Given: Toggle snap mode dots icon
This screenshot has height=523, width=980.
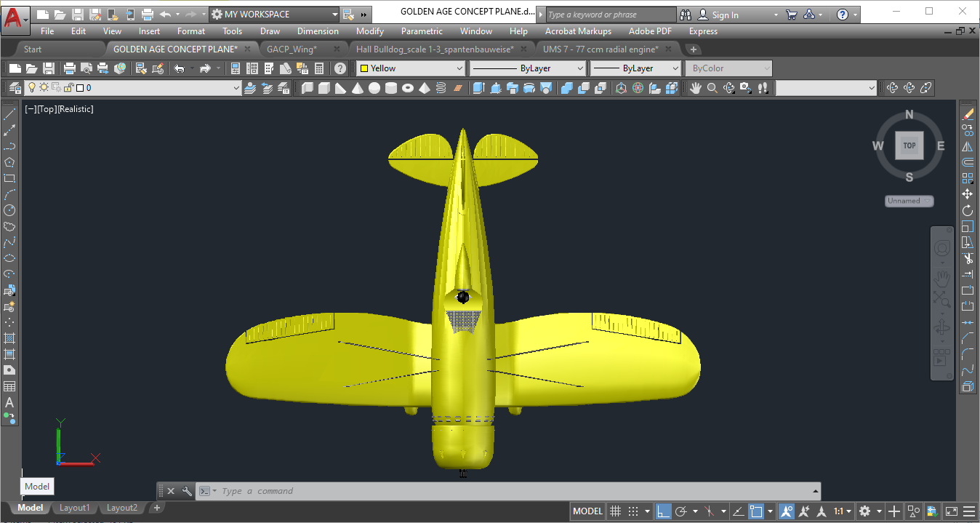Looking at the screenshot, I should click(x=633, y=511).
